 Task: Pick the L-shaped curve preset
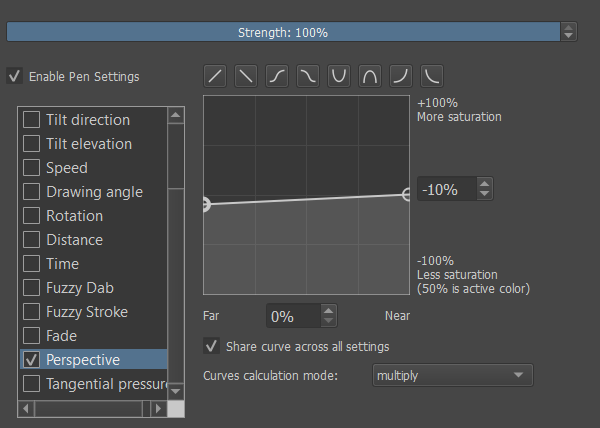click(x=432, y=75)
